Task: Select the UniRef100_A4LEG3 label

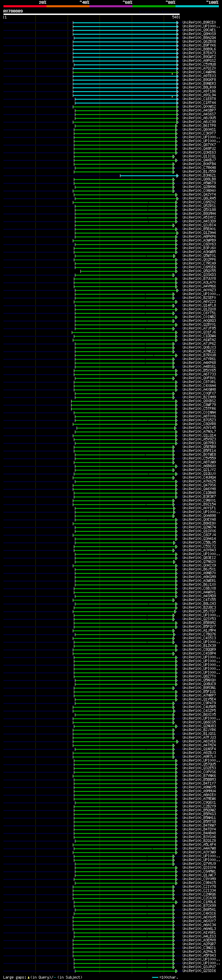Action: pyautogui.click(x=199, y=936)
